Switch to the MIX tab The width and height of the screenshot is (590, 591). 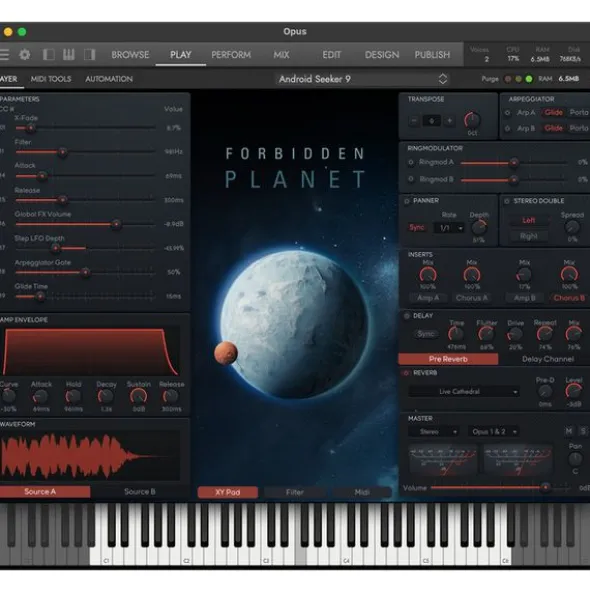(x=281, y=55)
